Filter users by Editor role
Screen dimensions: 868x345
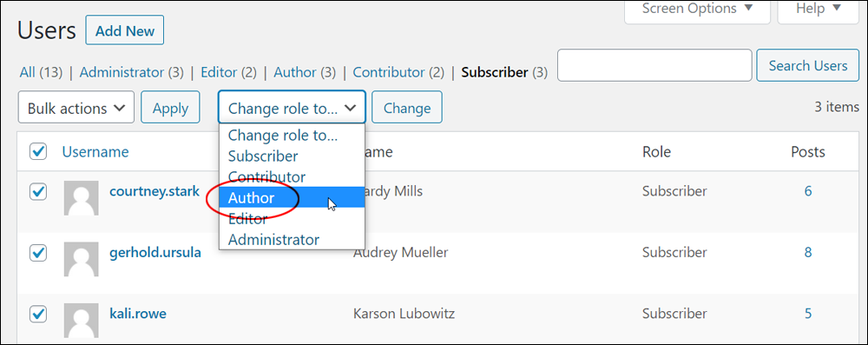[228, 72]
